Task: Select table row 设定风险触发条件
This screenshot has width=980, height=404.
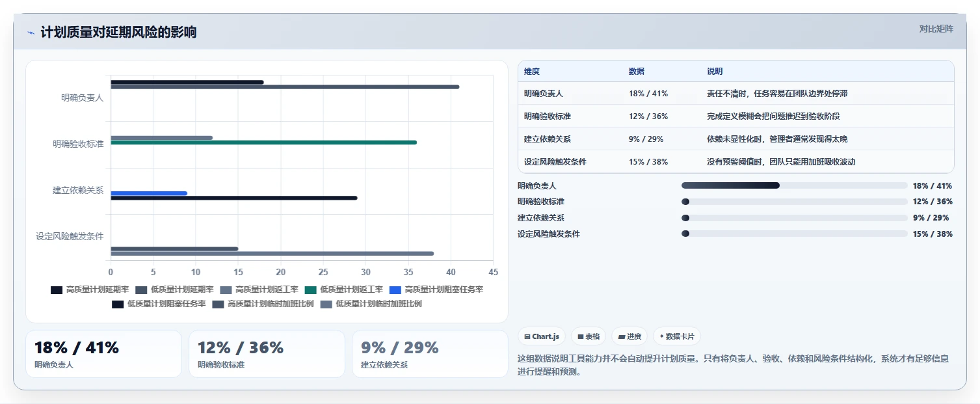Action: [x=736, y=161]
